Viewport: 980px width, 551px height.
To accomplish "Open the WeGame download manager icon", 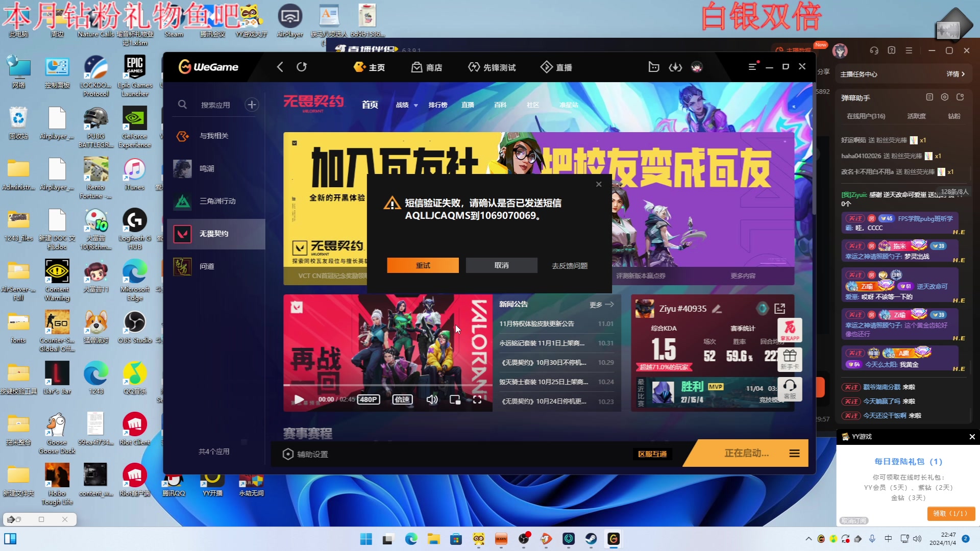I will tap(675, 67).
